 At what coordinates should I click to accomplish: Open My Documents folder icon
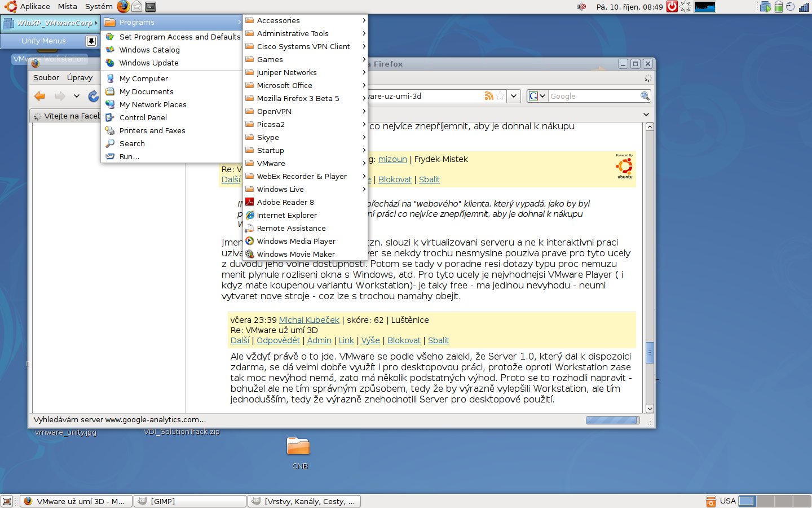(110, 91)
